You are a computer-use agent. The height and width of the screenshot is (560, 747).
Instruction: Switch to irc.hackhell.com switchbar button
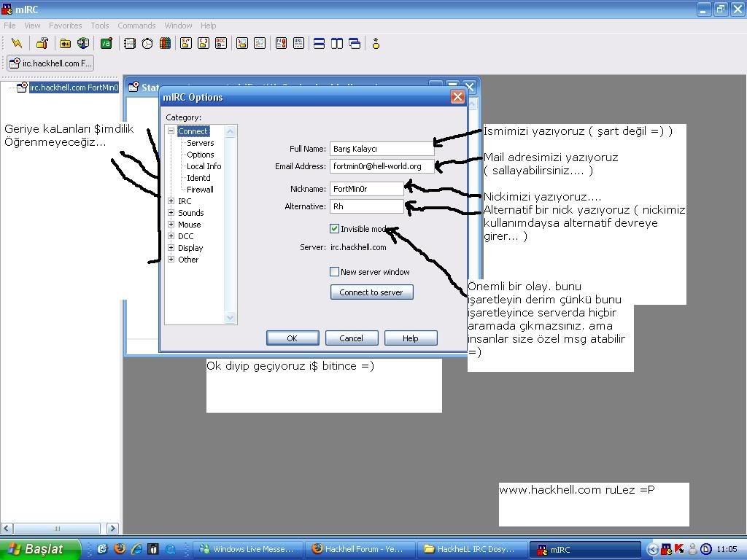[50, 63]
